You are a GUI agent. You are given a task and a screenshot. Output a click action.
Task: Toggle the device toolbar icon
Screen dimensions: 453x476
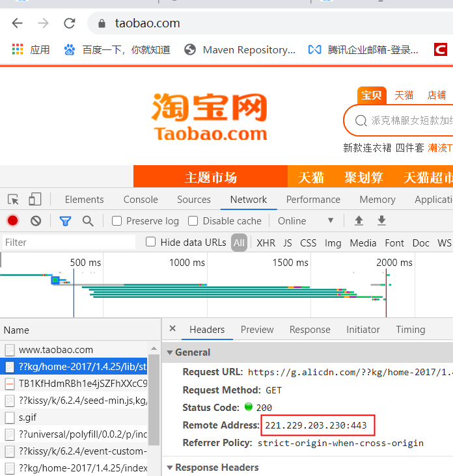click(34, 200)
